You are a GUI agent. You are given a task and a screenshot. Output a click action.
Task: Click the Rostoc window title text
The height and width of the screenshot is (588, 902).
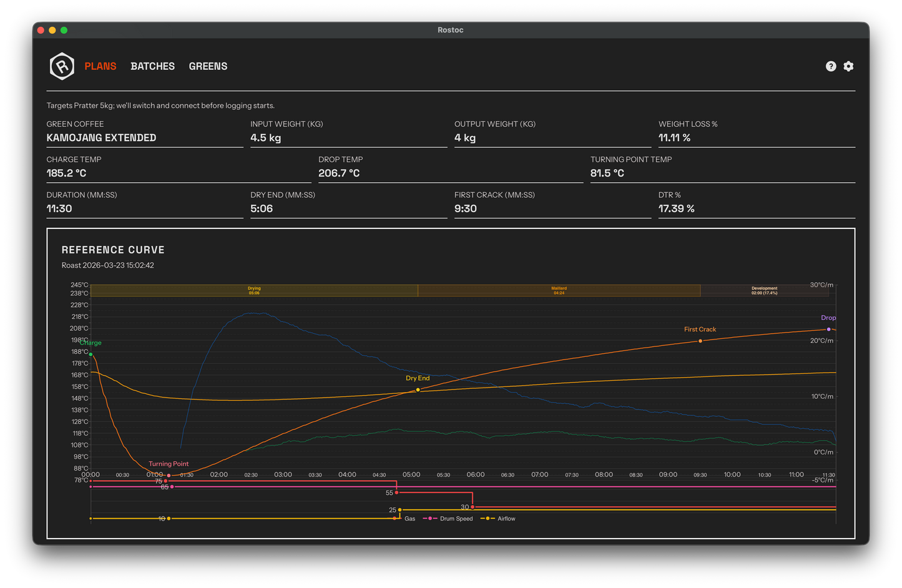pos(450,30)
